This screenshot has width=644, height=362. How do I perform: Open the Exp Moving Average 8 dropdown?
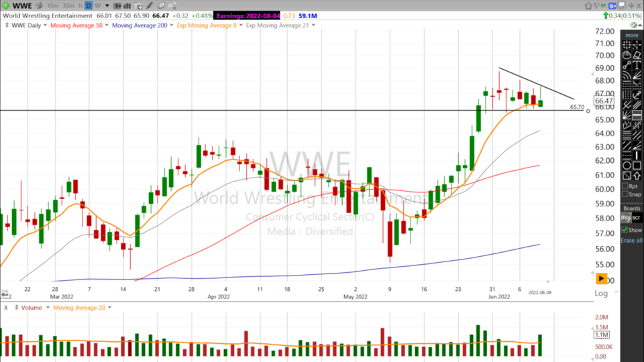pos(241,25)
